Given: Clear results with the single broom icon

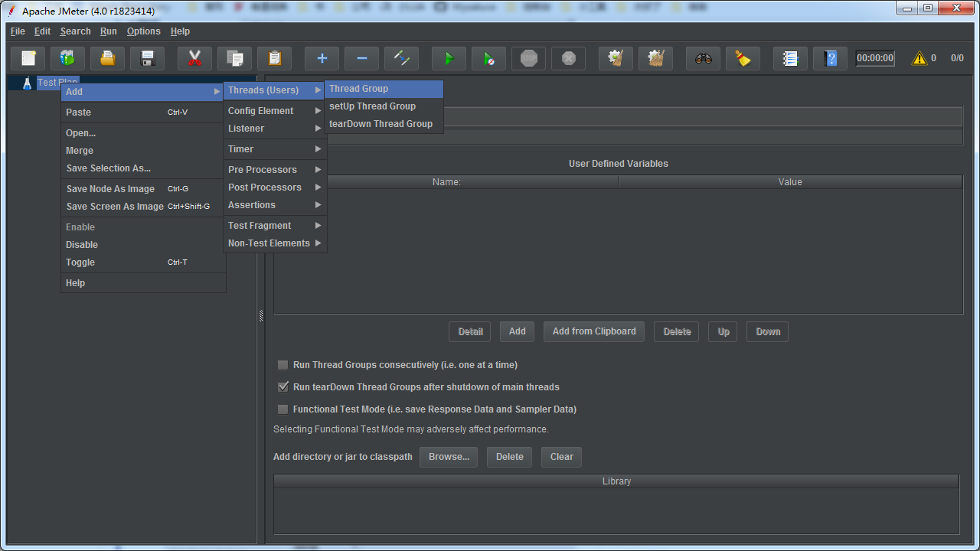Looking at the screenshot, I should [x=616, y=58].
